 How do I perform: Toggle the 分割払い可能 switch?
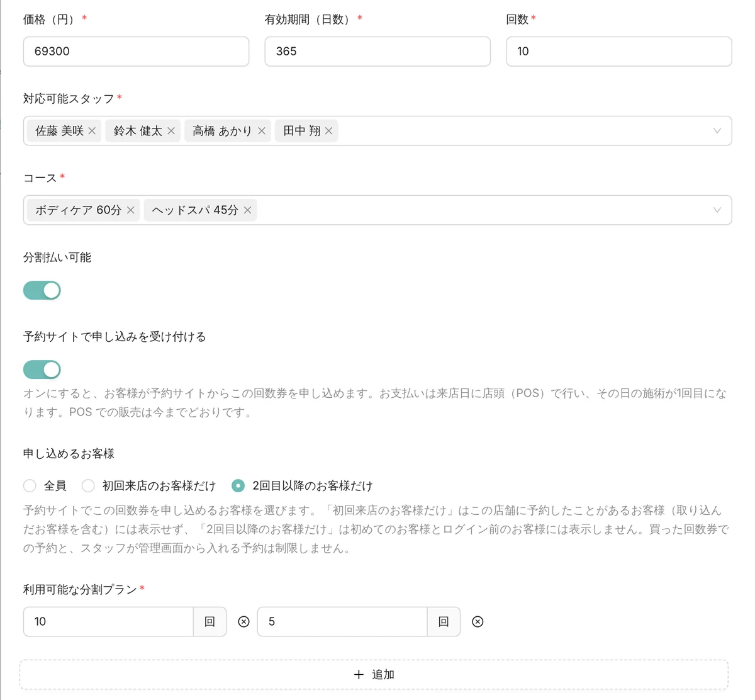coord(42,290)
